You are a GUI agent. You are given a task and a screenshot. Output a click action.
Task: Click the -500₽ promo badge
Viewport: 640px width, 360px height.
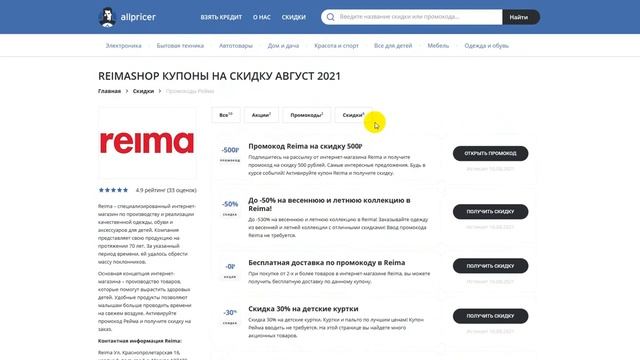tap(230, 154)
